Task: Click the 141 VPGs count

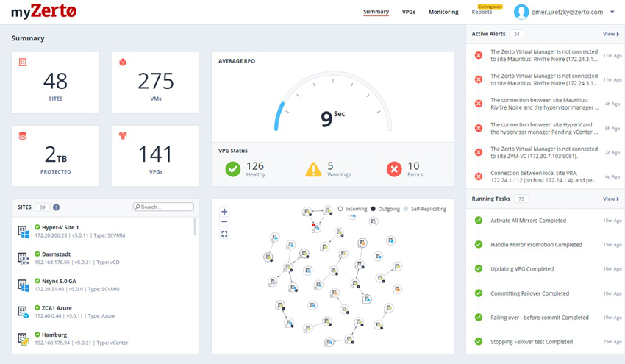Action: (156, 154)
